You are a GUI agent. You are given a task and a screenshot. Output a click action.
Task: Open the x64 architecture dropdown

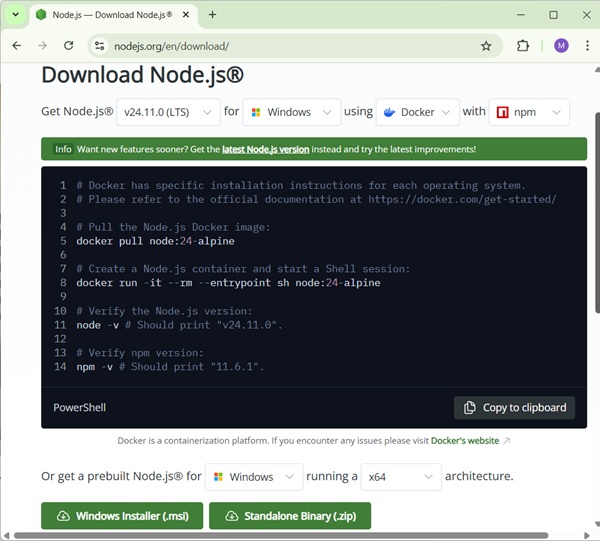tap(401, 477)
